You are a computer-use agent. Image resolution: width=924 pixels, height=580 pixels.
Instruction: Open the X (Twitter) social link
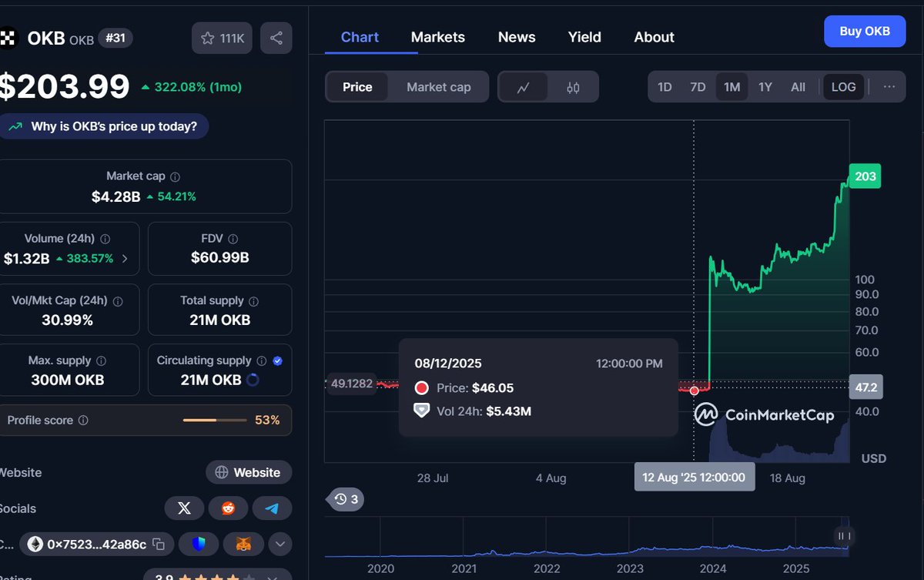coord(184,508)
